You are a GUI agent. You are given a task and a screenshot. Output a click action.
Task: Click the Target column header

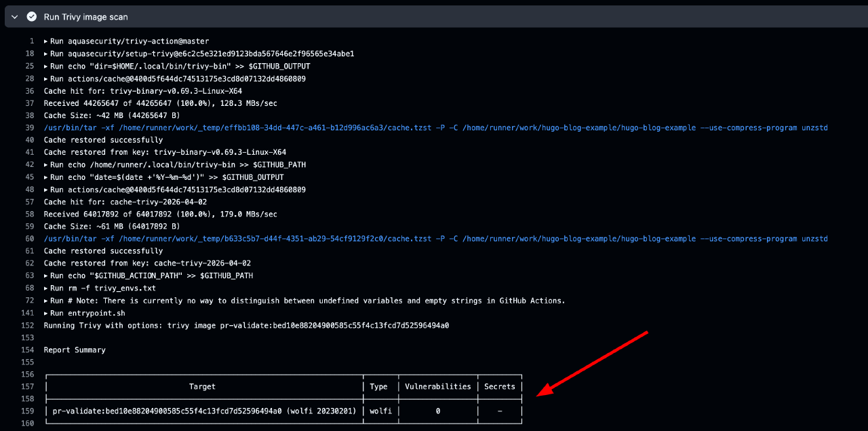click(x=202, y=387)
